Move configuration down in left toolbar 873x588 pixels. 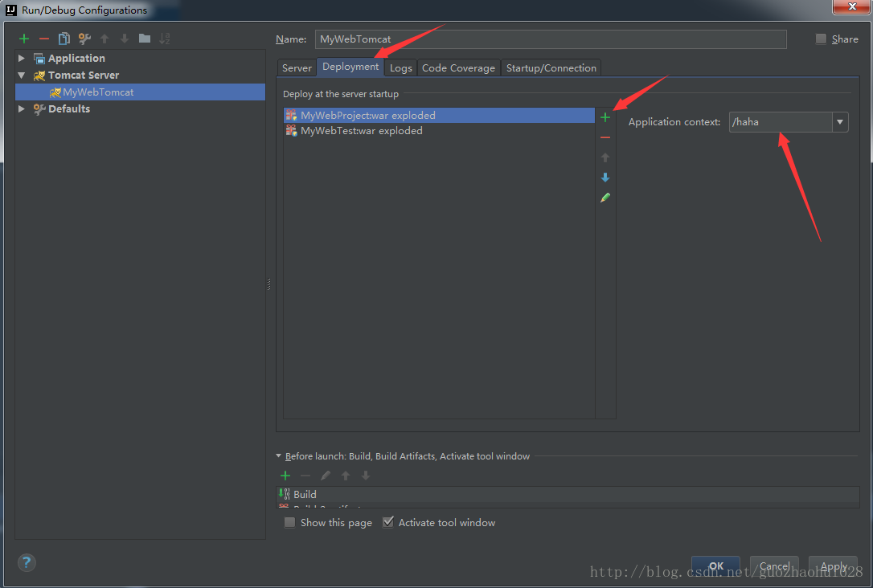pos(124,39)
